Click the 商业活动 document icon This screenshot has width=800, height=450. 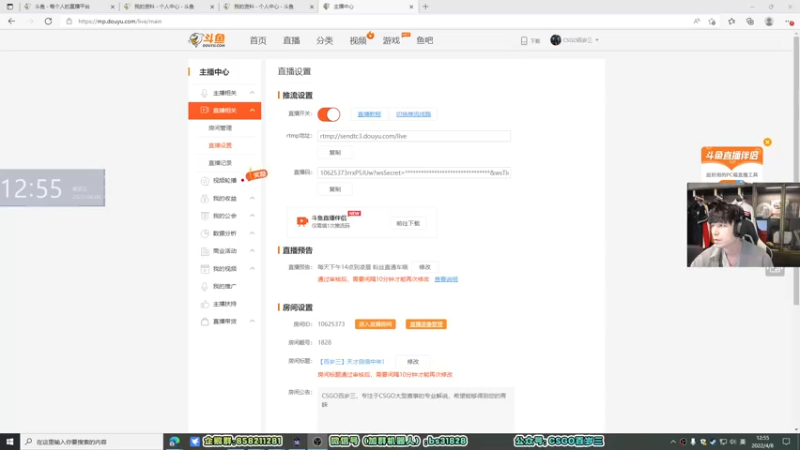tap(205, 251)
